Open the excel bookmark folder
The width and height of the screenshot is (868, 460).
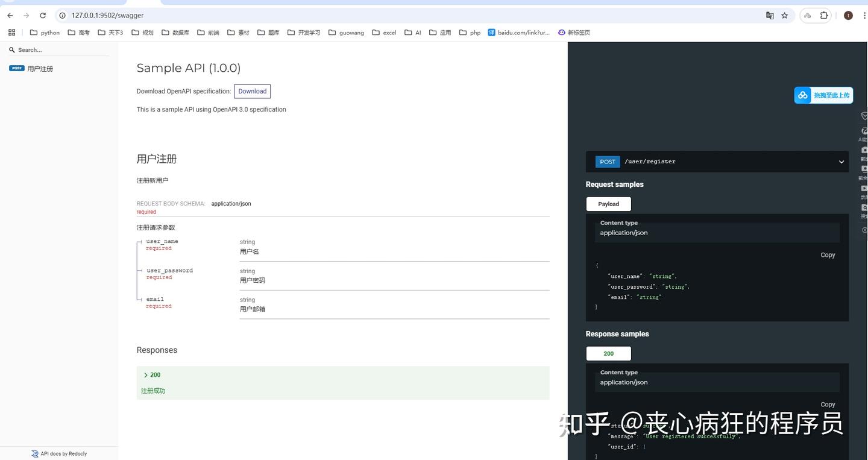[x=384, y=33]
